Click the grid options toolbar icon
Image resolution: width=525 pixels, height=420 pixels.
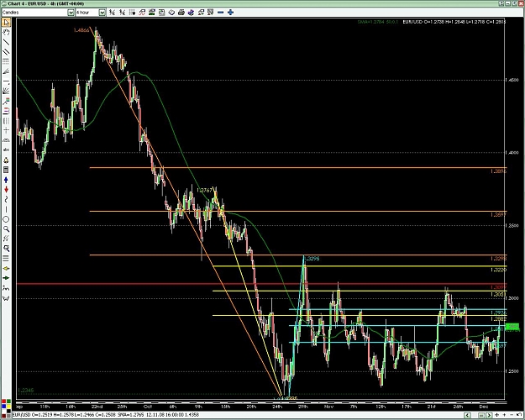coord(132,13)
